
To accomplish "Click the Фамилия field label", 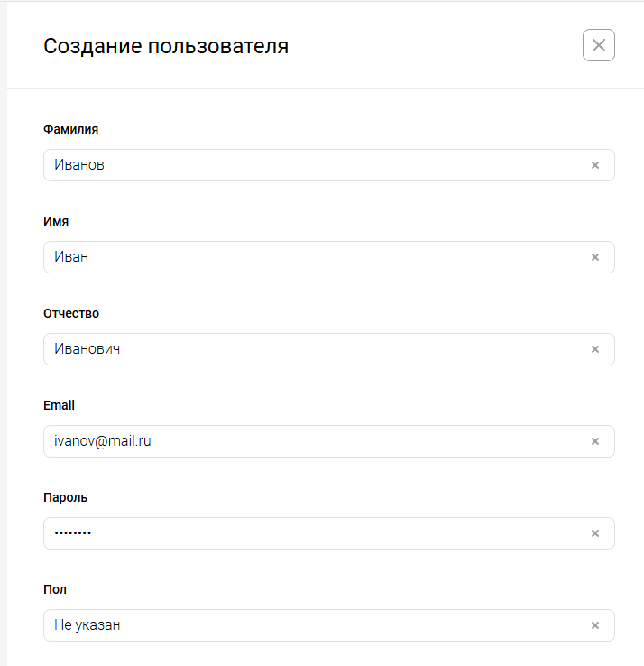I will pyautogui.click(x=71, y=129).
